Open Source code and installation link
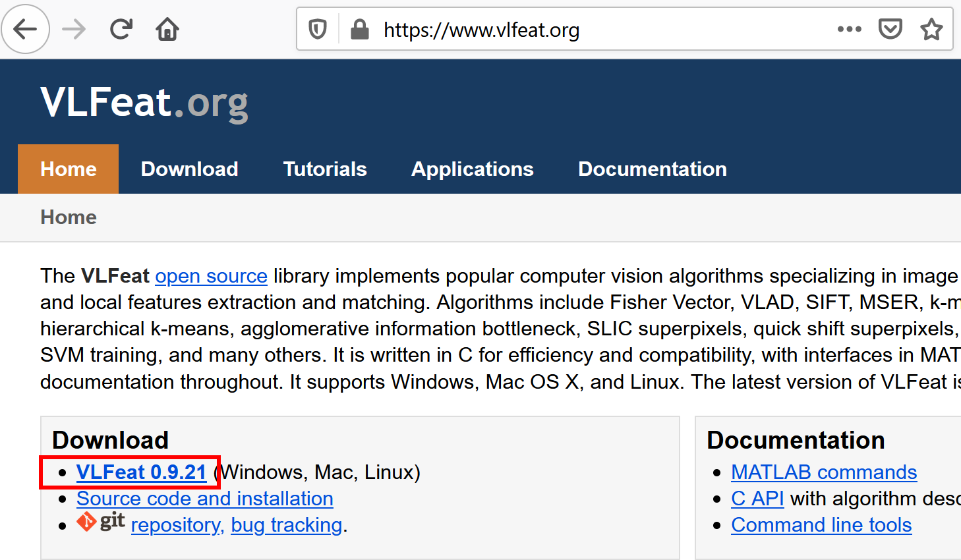961x560 pixels. (205, 499)
